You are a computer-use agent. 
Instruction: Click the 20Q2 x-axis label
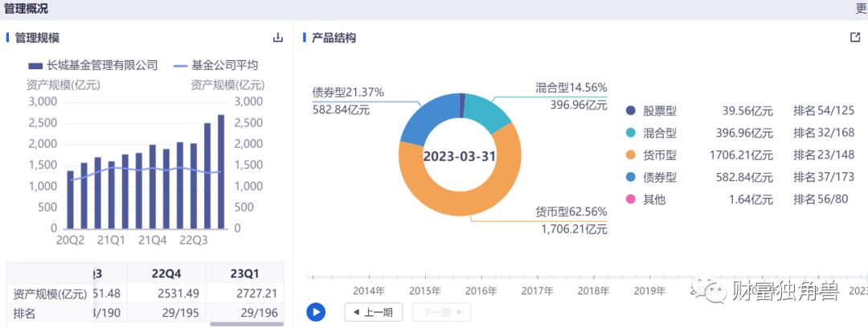point(70,241)
